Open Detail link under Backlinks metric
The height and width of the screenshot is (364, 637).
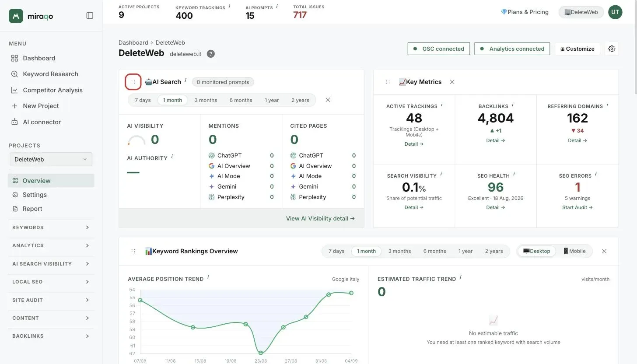[x=496, y=140]
